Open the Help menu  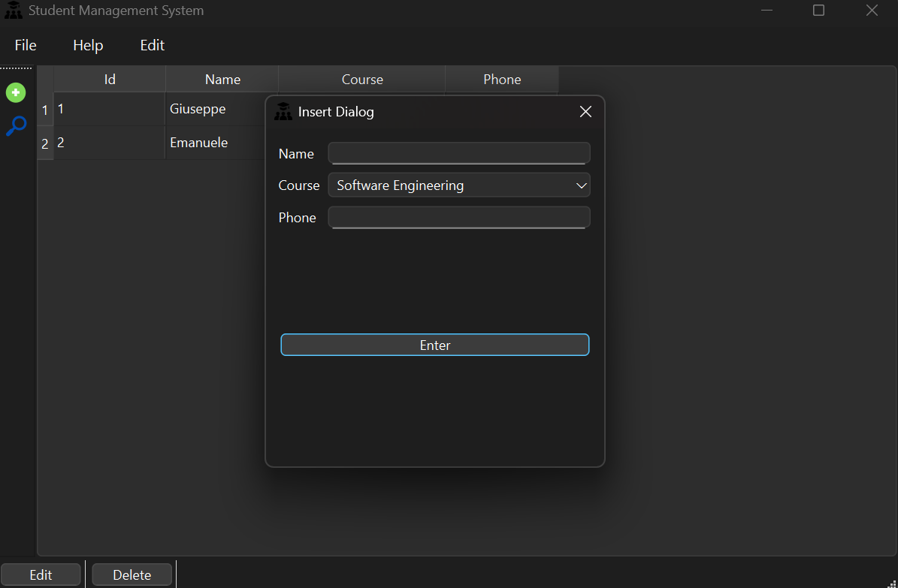pyautogui.click(x=88, y=46)
